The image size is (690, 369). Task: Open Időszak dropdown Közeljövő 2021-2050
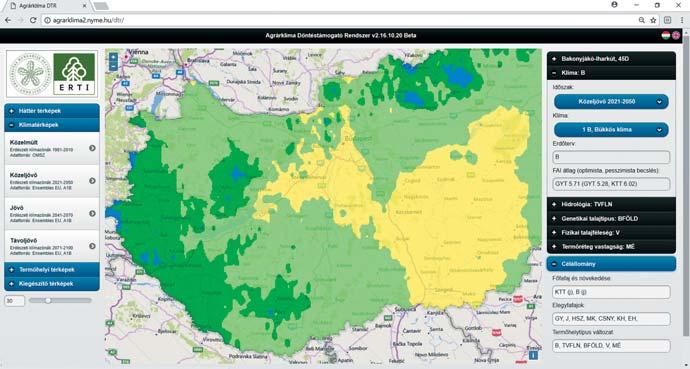(611, 102)
